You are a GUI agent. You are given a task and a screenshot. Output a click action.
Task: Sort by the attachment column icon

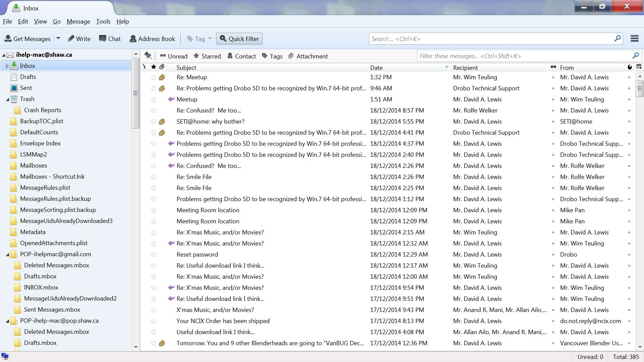coord(162,67)
